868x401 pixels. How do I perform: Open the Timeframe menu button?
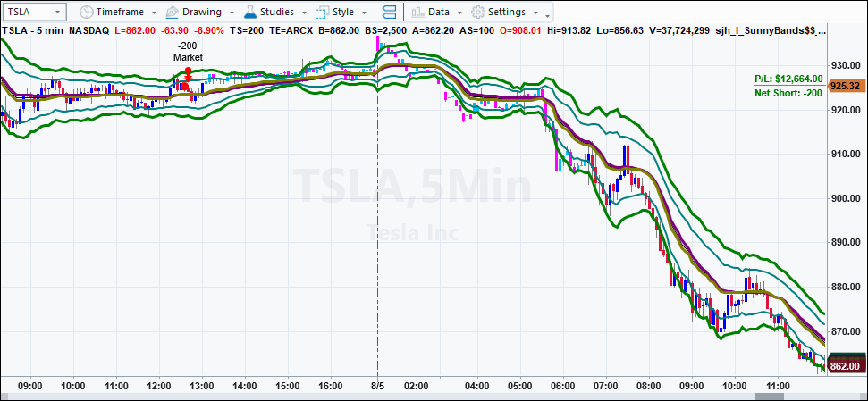[113, 12]
